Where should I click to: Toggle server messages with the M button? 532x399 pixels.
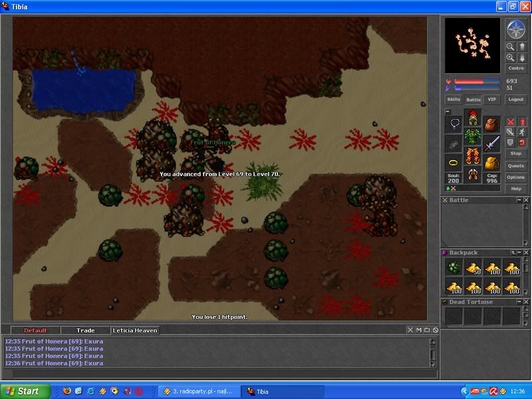(419, 330)
